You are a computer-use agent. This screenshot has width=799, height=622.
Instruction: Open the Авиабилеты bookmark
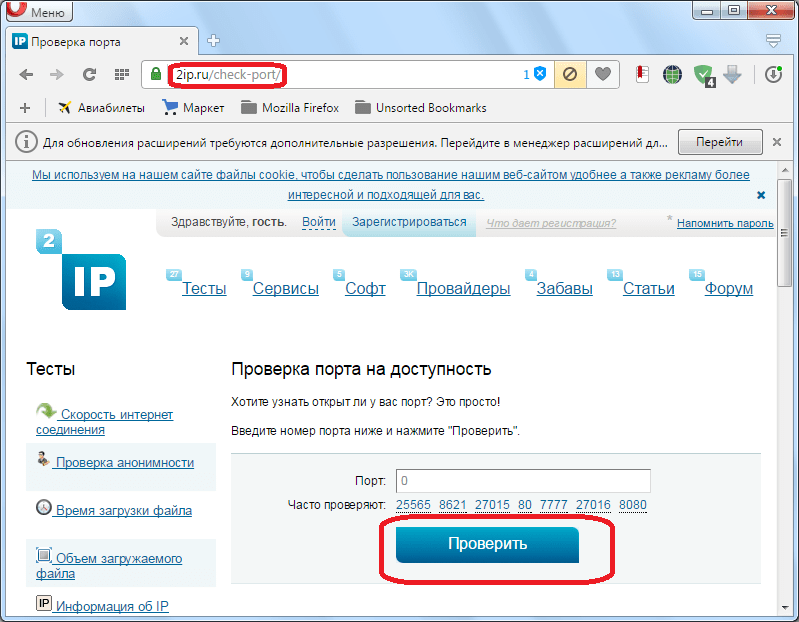pos(101,108)
